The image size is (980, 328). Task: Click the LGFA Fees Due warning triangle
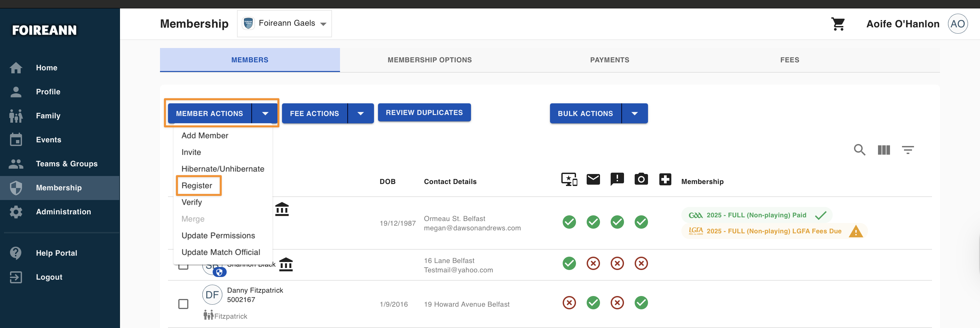(x=856, y=231)
